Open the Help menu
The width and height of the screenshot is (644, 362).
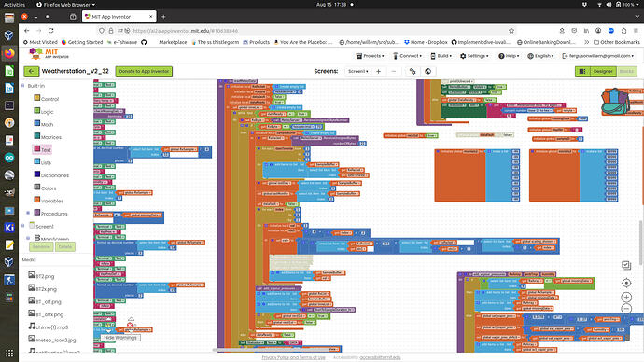509,56
